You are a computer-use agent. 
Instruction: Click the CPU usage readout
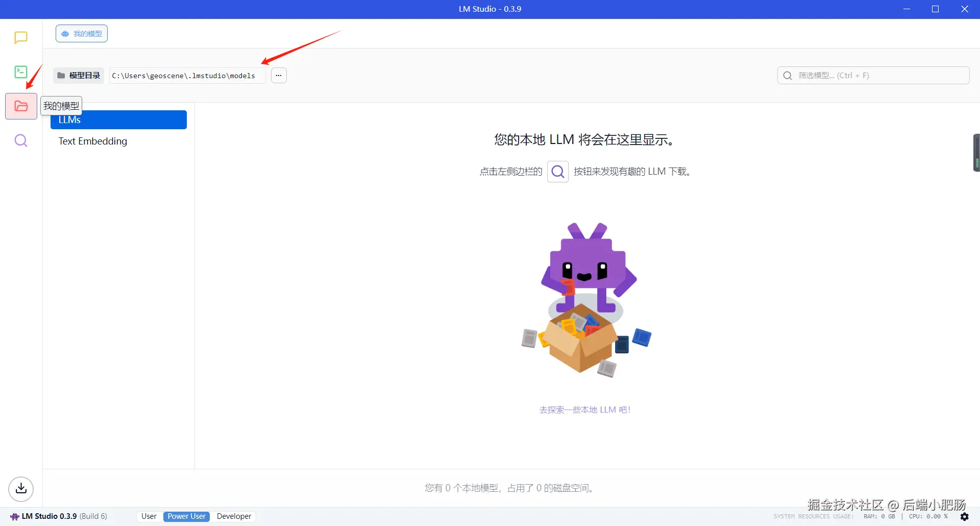(x=928, y=516)
